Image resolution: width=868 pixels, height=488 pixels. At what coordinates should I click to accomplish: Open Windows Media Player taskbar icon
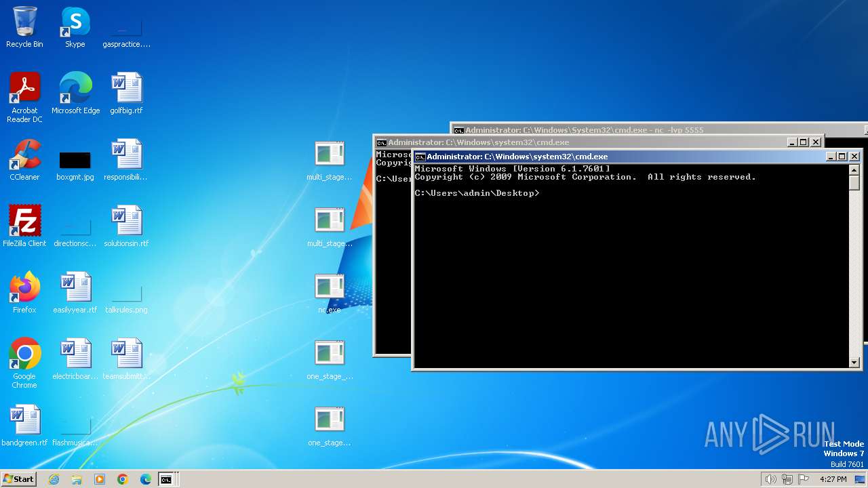(x=100, y=479)
